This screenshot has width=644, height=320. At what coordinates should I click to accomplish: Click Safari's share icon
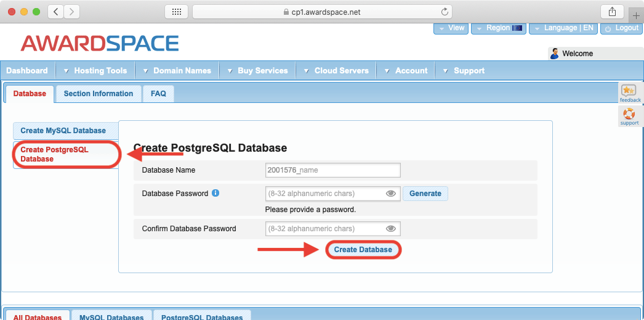pyautogui.click(x=611, y=12)
